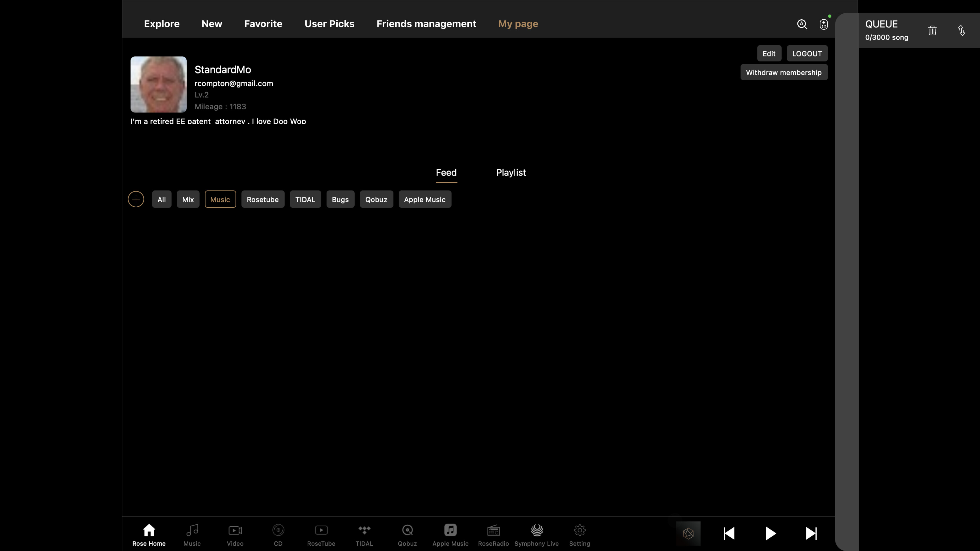Click the rcompton@gmail.com email text

[x=234, y=83]
